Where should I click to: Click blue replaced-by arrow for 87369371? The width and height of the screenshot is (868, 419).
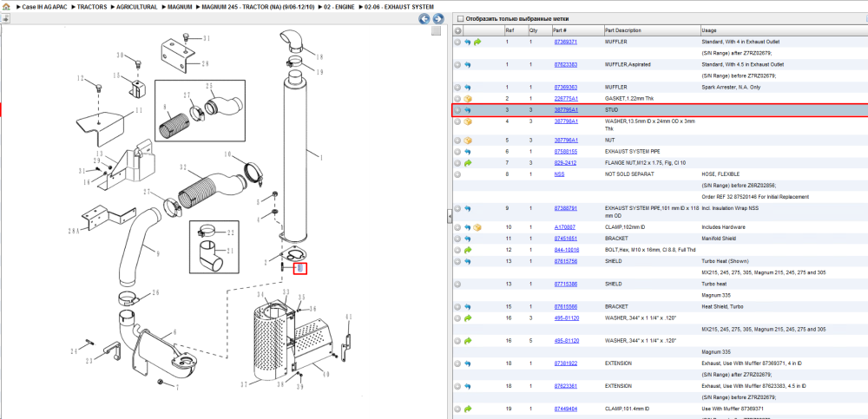(x=468, y=42)
